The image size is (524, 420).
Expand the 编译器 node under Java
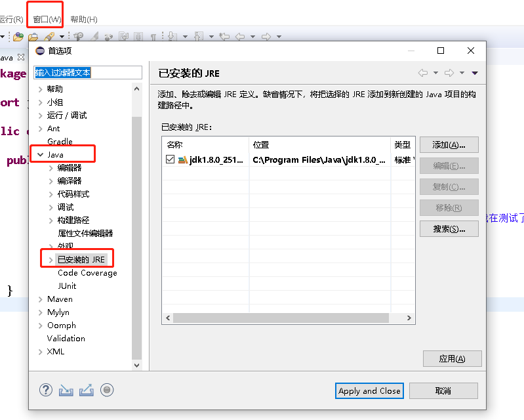50,181
